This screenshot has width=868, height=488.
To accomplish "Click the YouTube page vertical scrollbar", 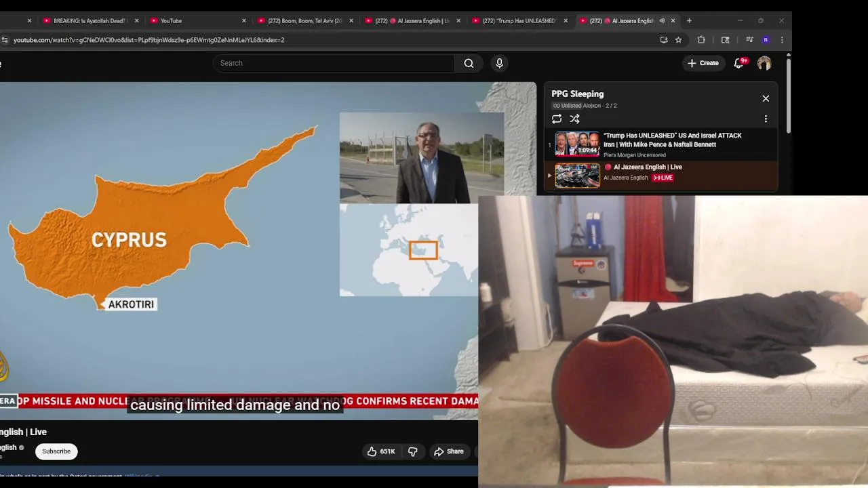I will point(788,97).
